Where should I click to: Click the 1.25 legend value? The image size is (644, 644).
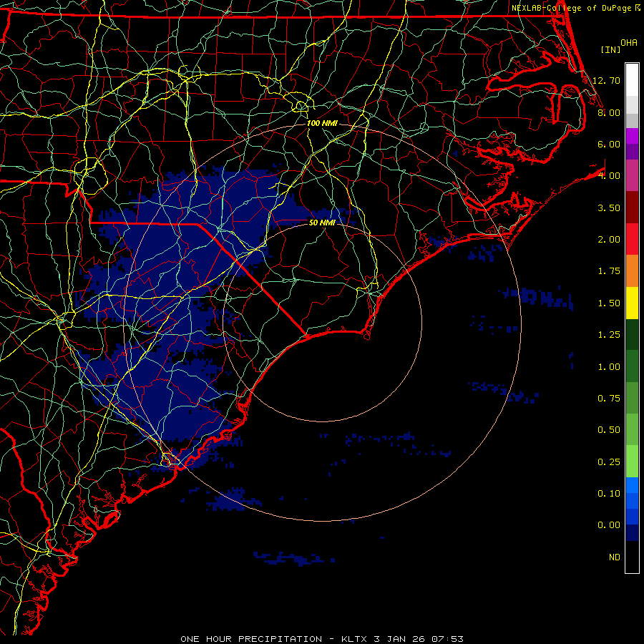tap(609, 335)
